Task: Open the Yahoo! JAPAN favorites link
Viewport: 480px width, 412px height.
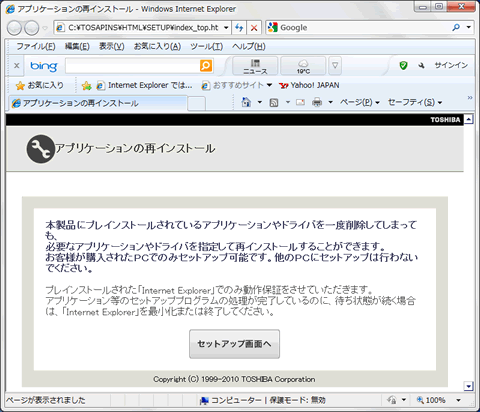Action: tap(309, 85)
